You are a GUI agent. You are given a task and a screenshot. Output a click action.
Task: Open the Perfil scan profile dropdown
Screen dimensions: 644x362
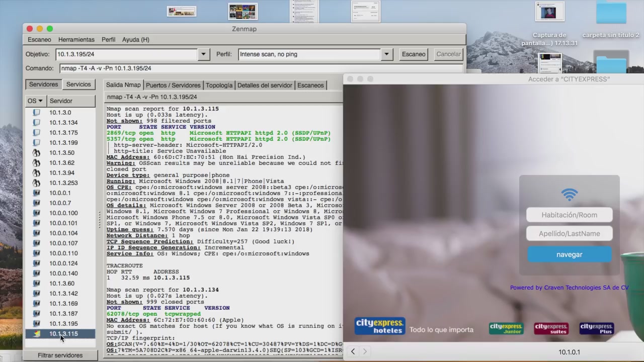(x=386, y=54)
